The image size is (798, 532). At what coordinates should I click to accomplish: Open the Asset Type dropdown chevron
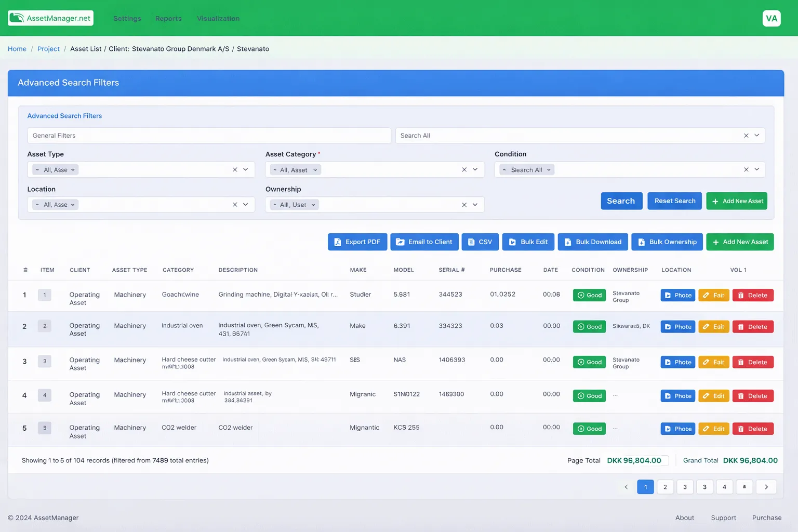tap(246, 170)
